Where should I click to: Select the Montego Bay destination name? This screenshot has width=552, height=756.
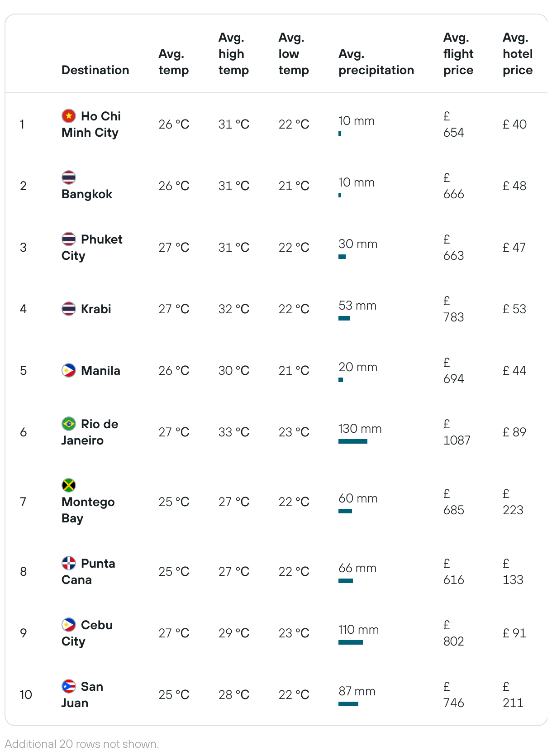[88, 510]
